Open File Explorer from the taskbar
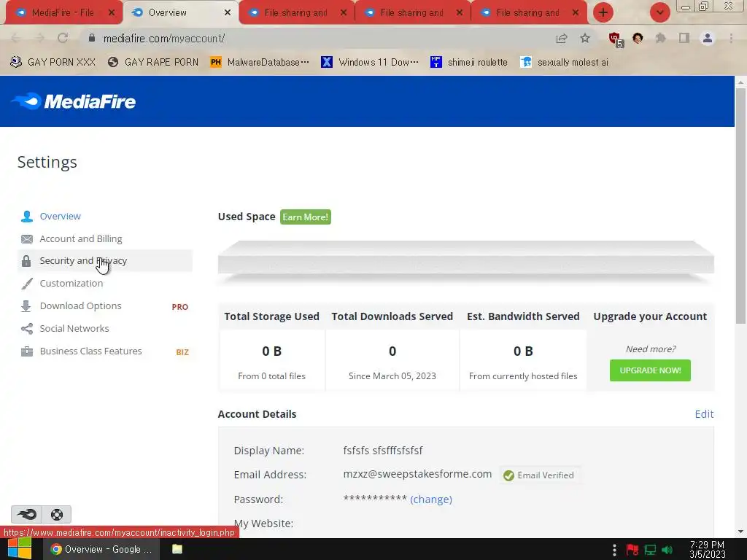Image resolution: width=747 pixels, height=560 pixels. click(177, 549)
